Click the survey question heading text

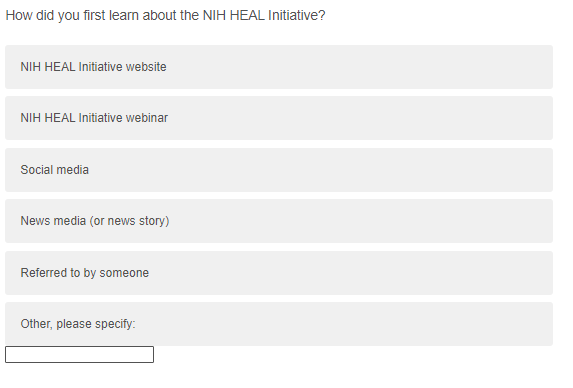click(165, 15)
